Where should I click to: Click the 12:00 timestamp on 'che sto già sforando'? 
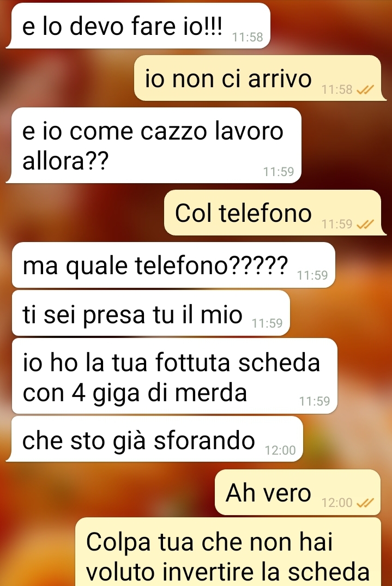point(280,450)
